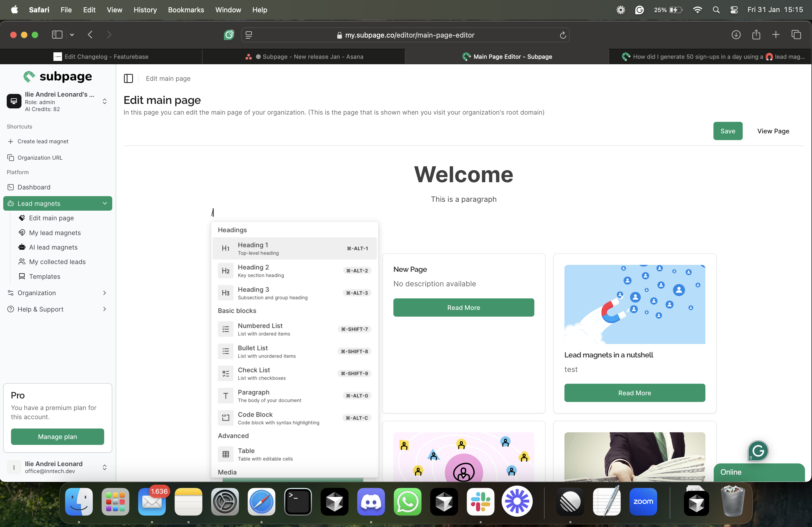The height and width of the screenshot is (527, 812).
Task: Click the Safari address bar URL field
Action: pos(405,35)
